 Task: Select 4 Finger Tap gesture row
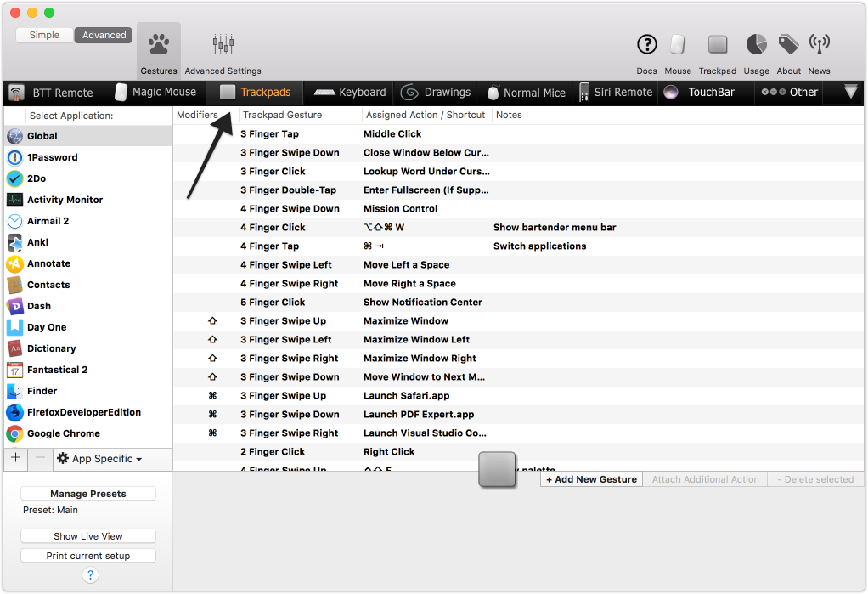click(518, 246)
